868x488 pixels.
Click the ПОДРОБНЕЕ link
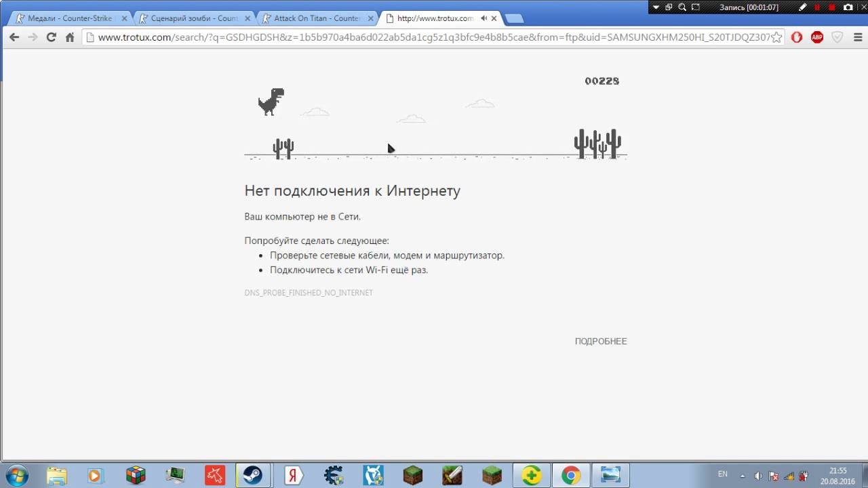coord(600,341)
